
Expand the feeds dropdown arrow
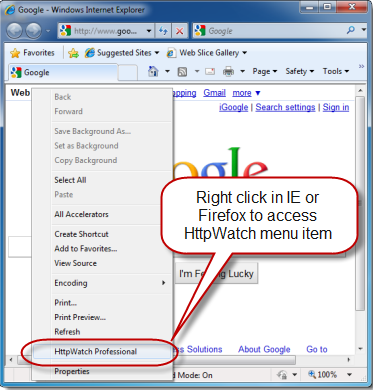tap(197, 71)
